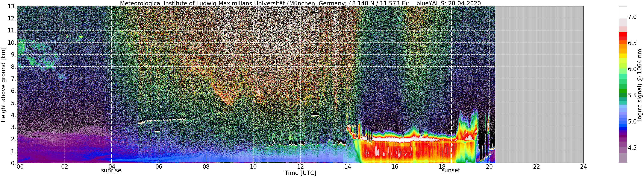Click the '5.' height tick label
The width and height of the screenshot is (644, 177).
pyautogui.click(x=13, y=103)
